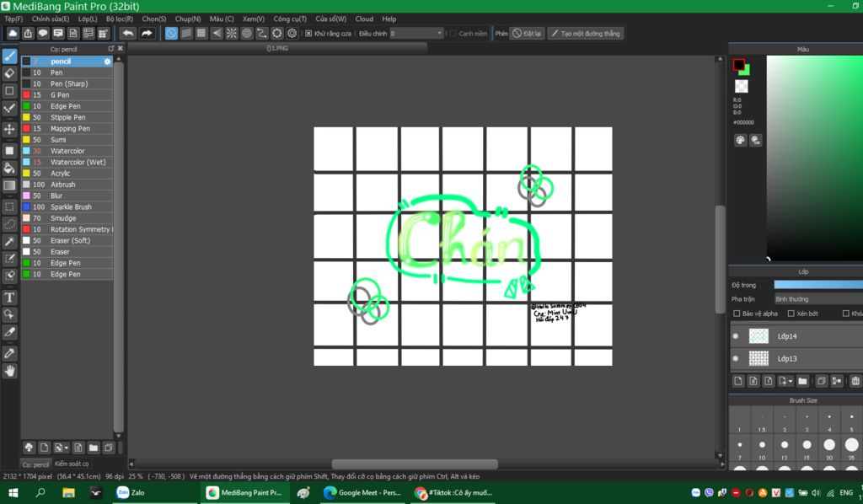Open the Cloud menu

(x=364, y=19)
